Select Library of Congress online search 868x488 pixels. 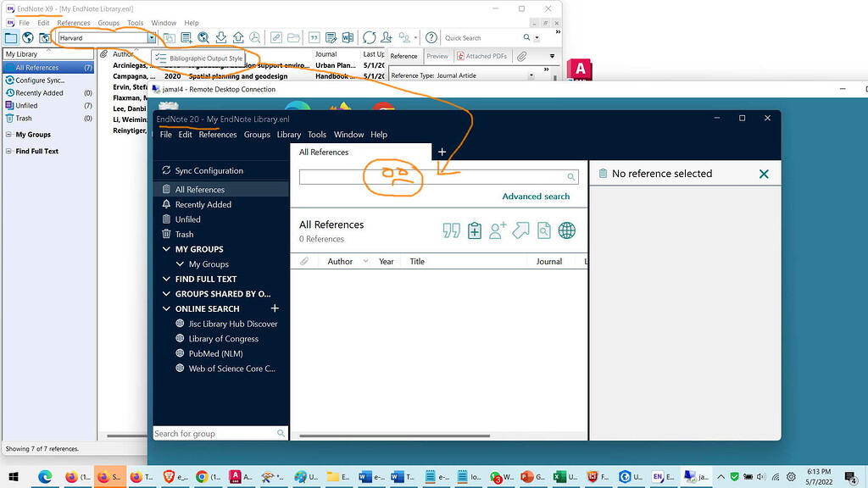(x=224, y=339)
